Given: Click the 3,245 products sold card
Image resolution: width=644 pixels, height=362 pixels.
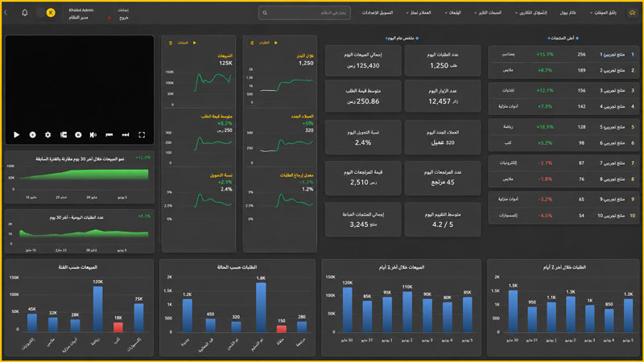Looking at the screenshot, I should point(363,220).
